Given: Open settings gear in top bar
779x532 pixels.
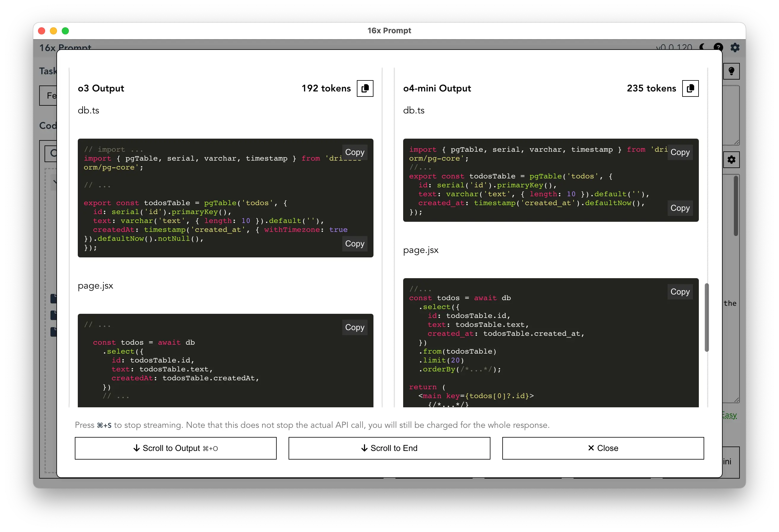Looking at the screenshot, I should tap(735, 47).
